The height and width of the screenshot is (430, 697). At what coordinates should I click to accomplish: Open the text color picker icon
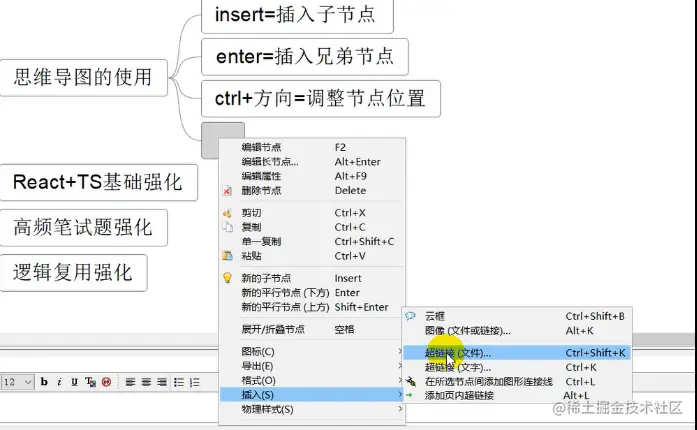click(x=90, y=382)
